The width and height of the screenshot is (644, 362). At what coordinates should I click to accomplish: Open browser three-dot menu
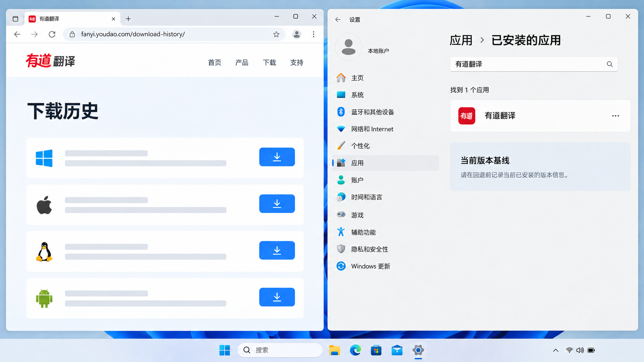(314, 34)
